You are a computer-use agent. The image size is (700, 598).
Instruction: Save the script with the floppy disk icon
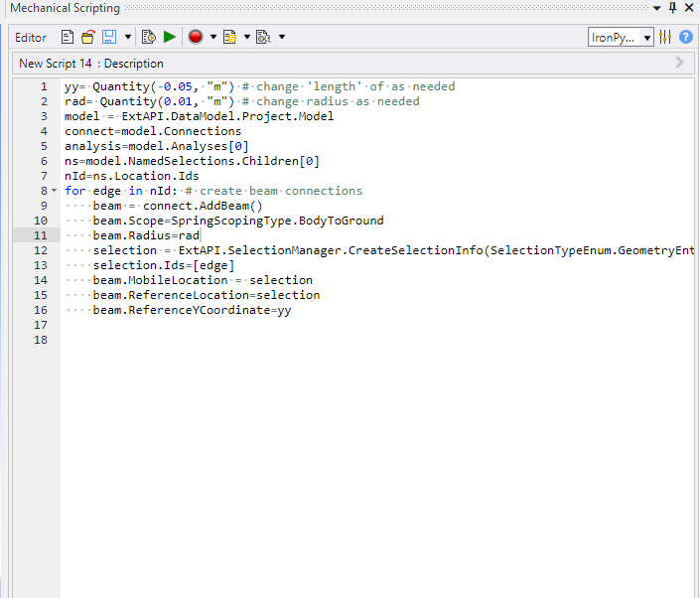[x=109, y=37]
